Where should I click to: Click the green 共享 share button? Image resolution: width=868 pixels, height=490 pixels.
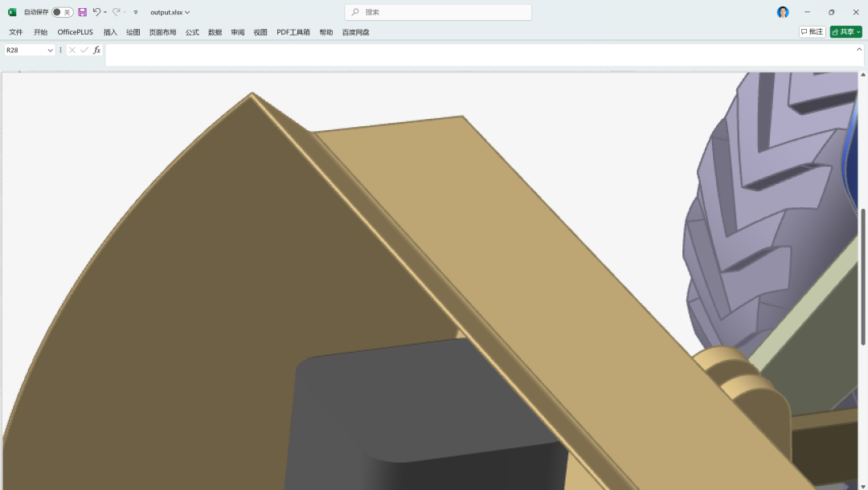[x=845, y=32]
